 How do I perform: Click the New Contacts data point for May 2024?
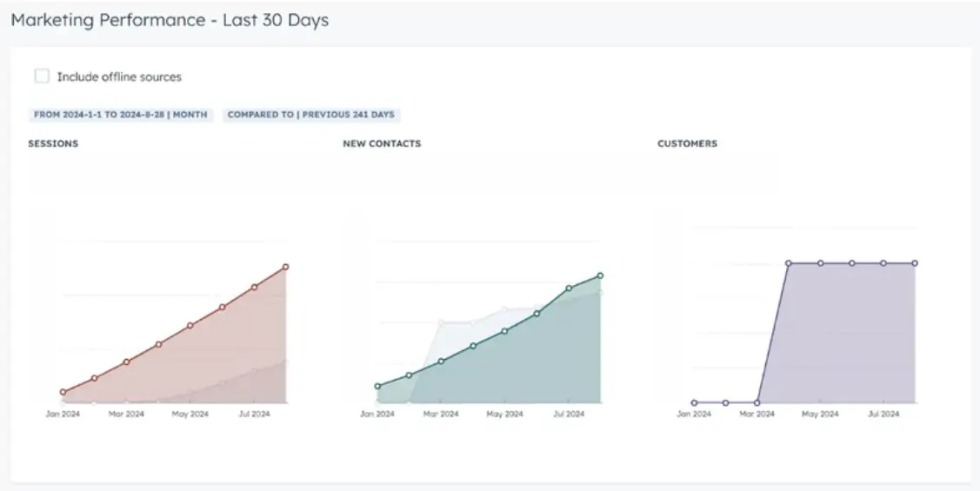coord(505,331)
